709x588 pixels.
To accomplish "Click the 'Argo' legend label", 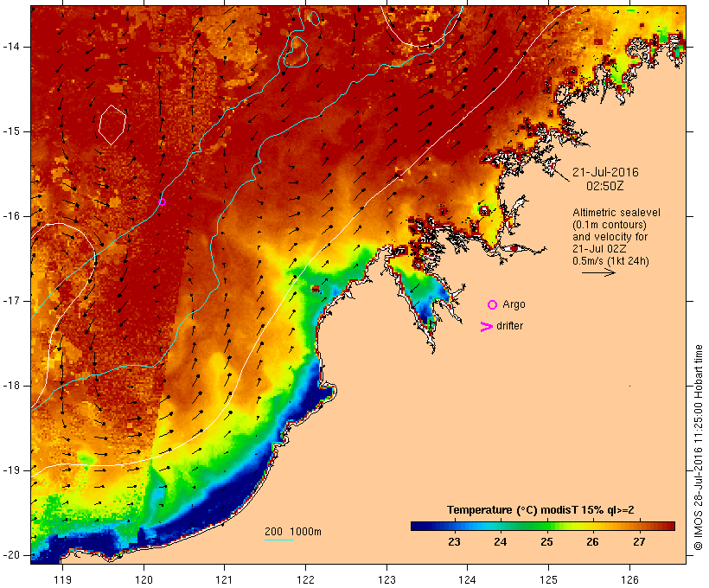I will (x=514, y=304).
